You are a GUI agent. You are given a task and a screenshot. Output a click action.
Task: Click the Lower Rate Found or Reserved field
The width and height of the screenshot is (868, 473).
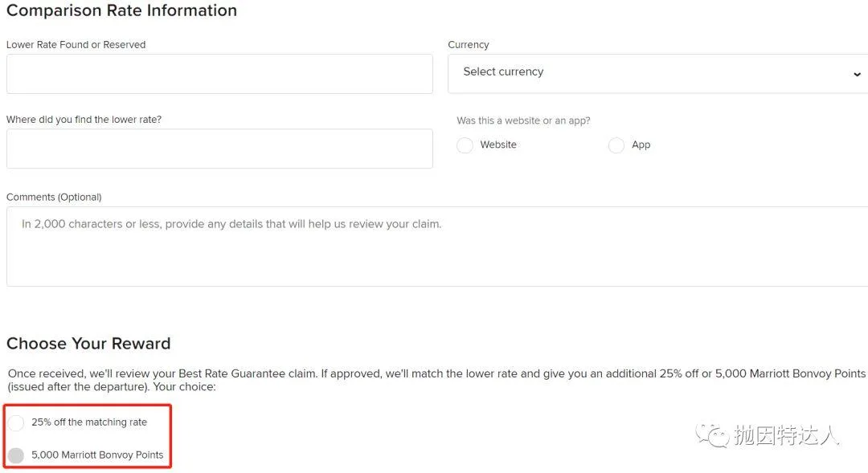coord(219,74)
